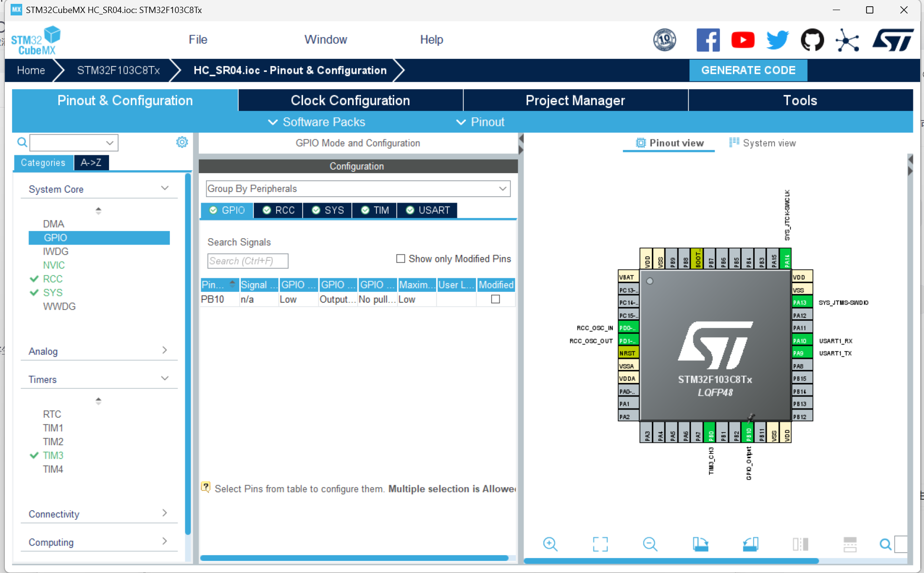Open the category settings gear icon
924x573 pixels.
tap(182, 142)
